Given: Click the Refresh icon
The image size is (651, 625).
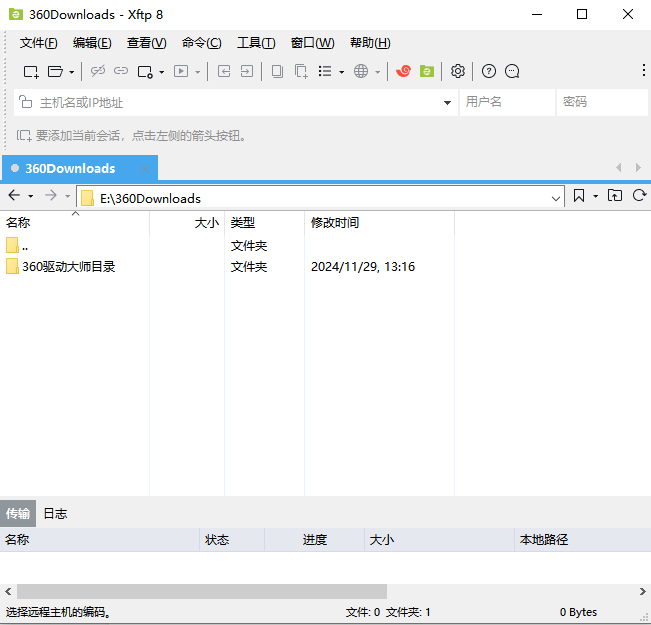Looking at the screenshot, I should click(x=639, y=195).
